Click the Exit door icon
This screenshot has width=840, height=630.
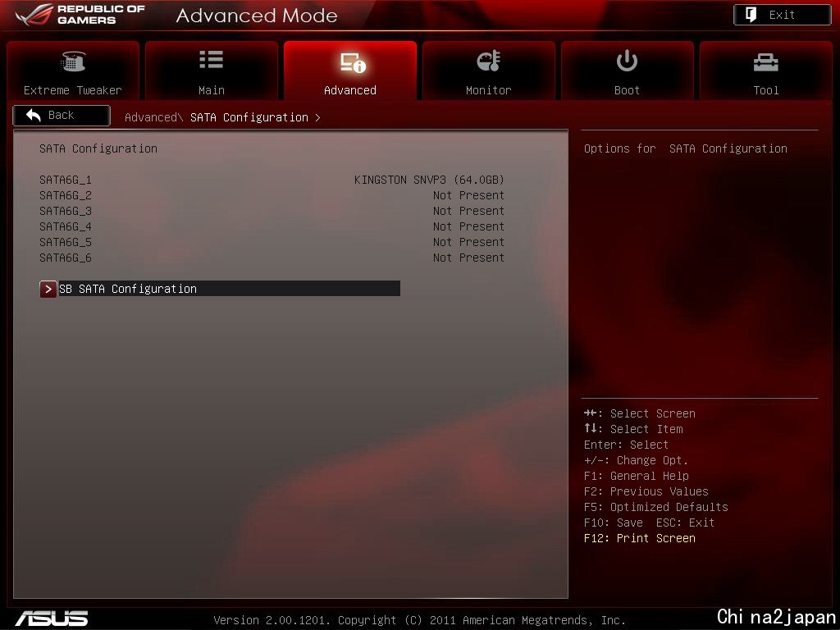click(751, 15)
